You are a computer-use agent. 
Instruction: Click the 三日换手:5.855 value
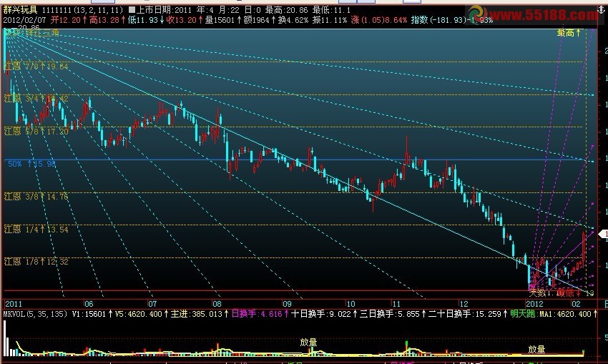pyautogui.click(x=389, y=314)
